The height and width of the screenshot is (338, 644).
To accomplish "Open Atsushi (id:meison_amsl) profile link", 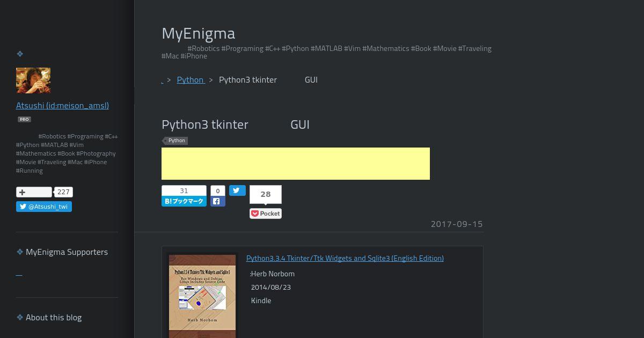I will tap(62, 105).
